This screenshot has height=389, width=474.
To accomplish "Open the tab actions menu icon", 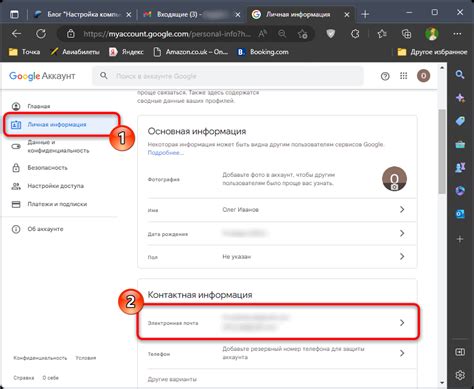I will (14, 14).
